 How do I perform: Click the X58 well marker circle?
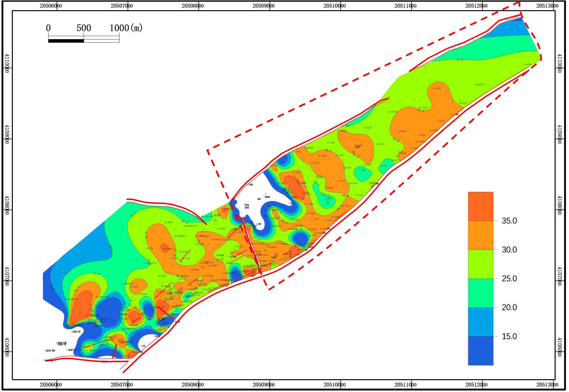[249, 185]
